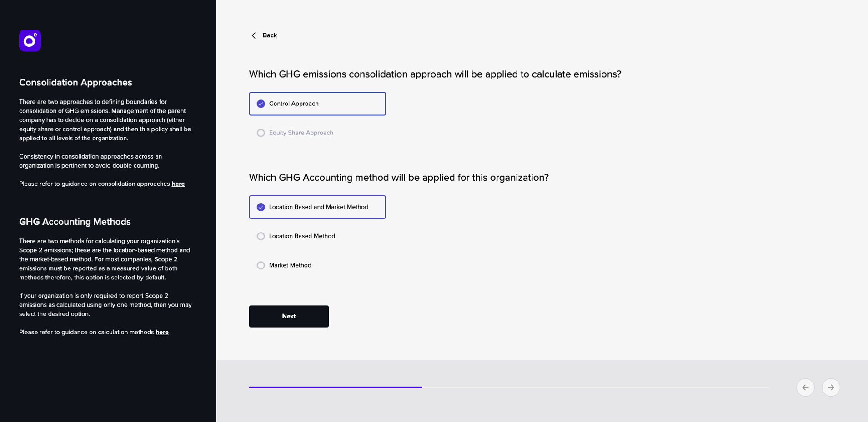The height and width of the screenshot is (422, 868).
Task: Click the Equity Share Approach label text
Action: [301, 133]
